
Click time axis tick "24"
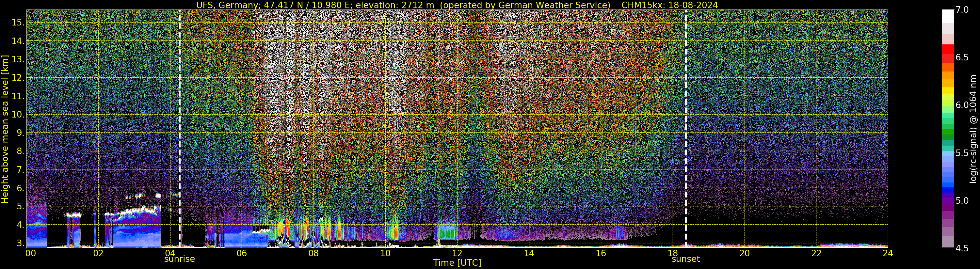point(888,253)
